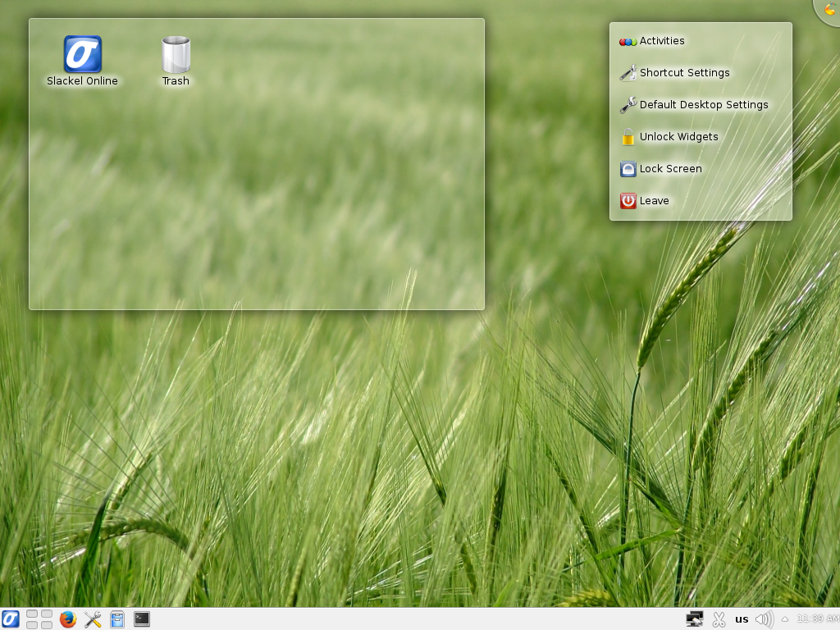Screen dimensions: 840x630
Task: Open the Trash desktop icon
Action: click(x=176, y=61)
